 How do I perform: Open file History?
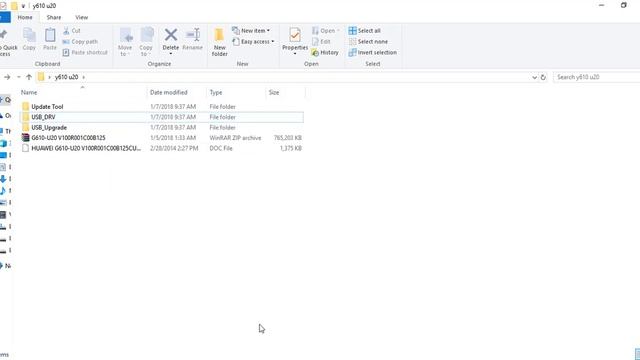click(324, 53)
